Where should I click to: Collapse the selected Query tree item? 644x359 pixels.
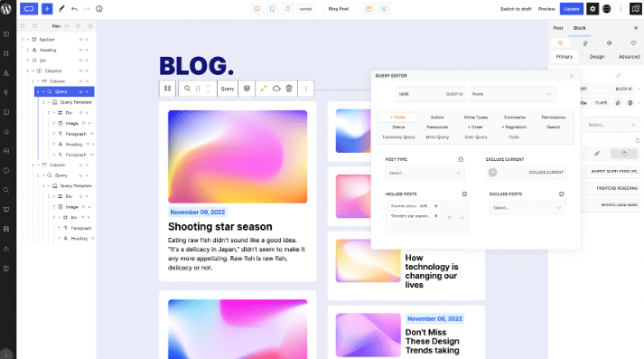point(43,91)
